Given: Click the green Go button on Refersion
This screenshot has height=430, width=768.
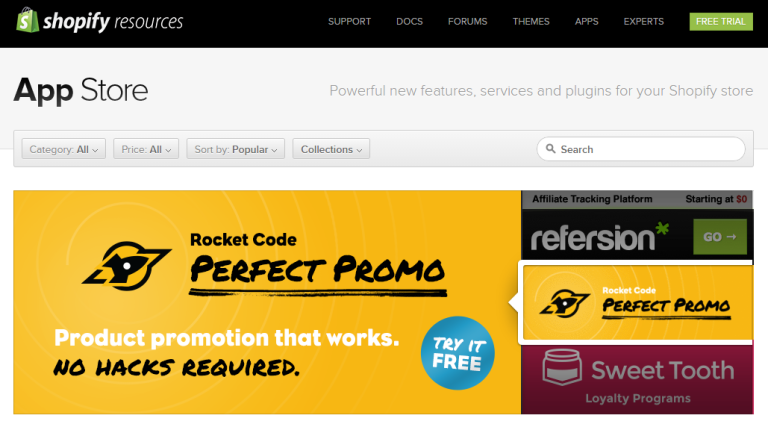Looking at the screenshot, I should pyautogui.click(x=719, y=237).
